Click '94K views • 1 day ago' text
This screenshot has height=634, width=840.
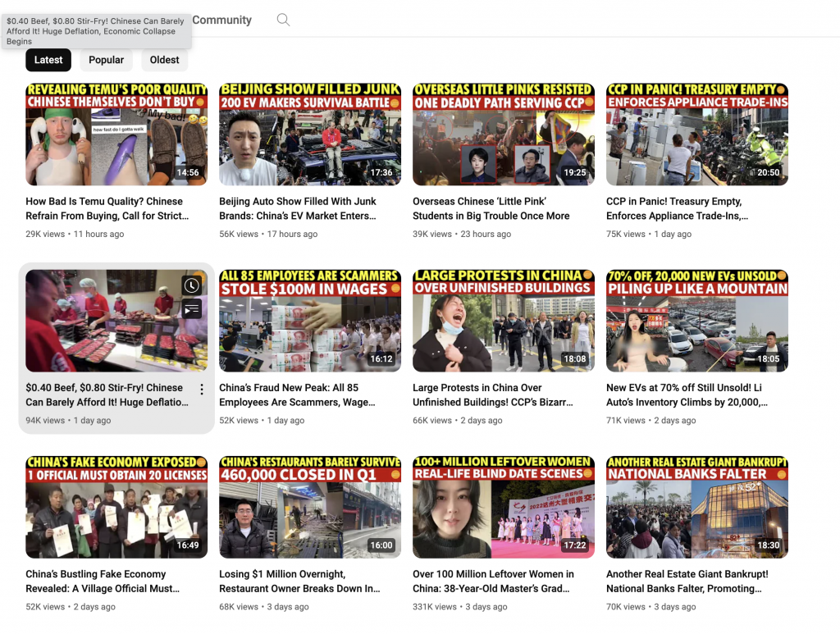click(69, 421)
